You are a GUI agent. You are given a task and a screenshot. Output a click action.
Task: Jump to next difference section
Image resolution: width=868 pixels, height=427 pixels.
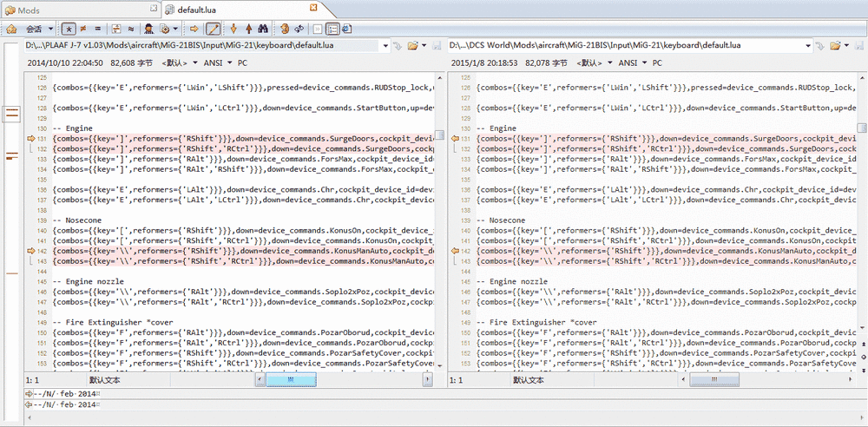[x=233, y=29]
